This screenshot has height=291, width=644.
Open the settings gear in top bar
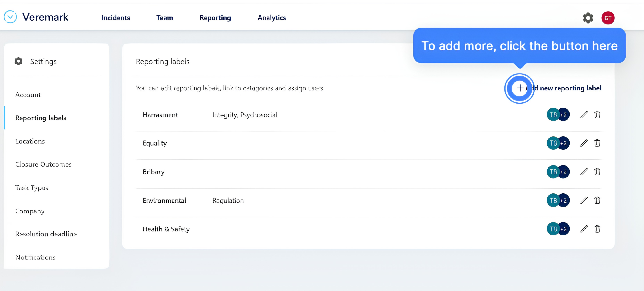coord(588,18)
